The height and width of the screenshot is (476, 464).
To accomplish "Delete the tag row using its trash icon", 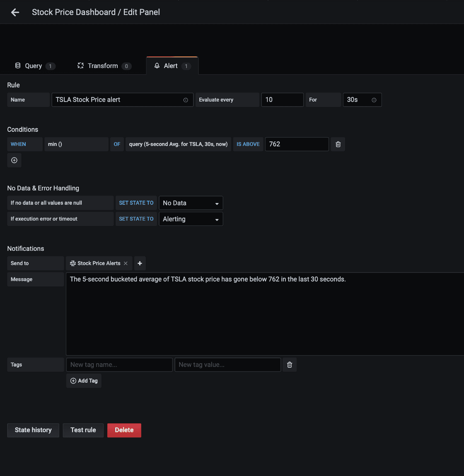I will [x=290, y=365].
